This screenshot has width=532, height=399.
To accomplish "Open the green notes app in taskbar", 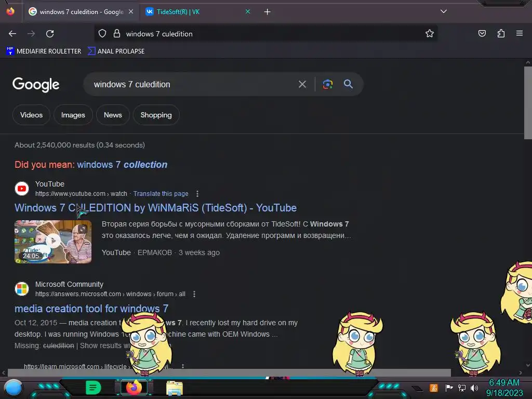I will pos(94,388).
